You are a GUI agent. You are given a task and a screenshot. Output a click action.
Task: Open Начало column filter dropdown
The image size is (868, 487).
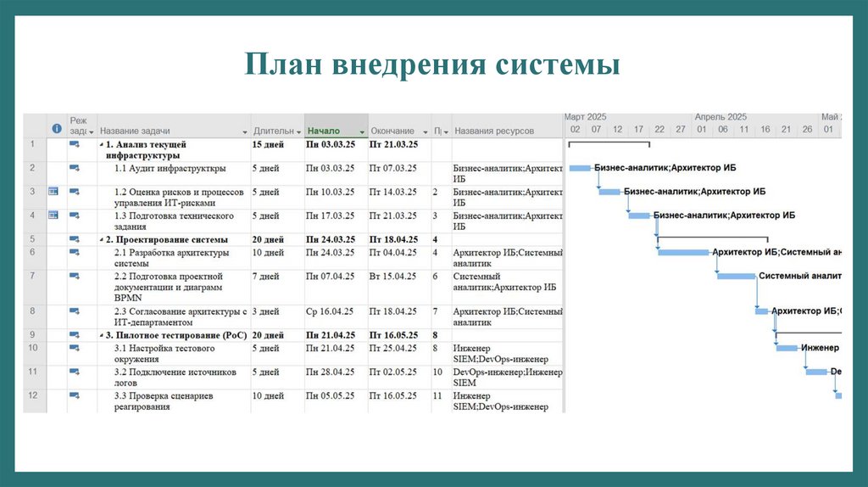pyautogui.click(x=362, y=132)
